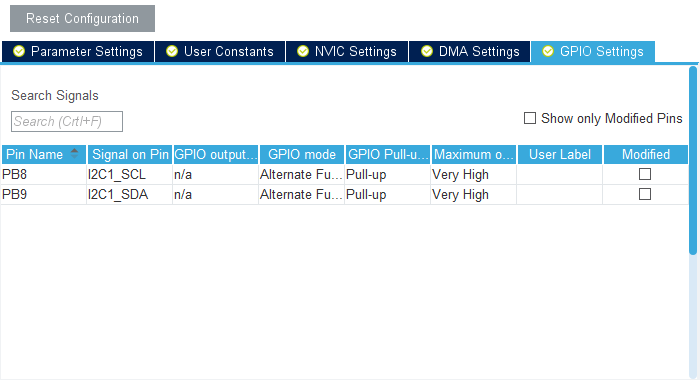Click the GPIO output level column header
This screenshot has height=380, width=700.
[x=216, y=155]
